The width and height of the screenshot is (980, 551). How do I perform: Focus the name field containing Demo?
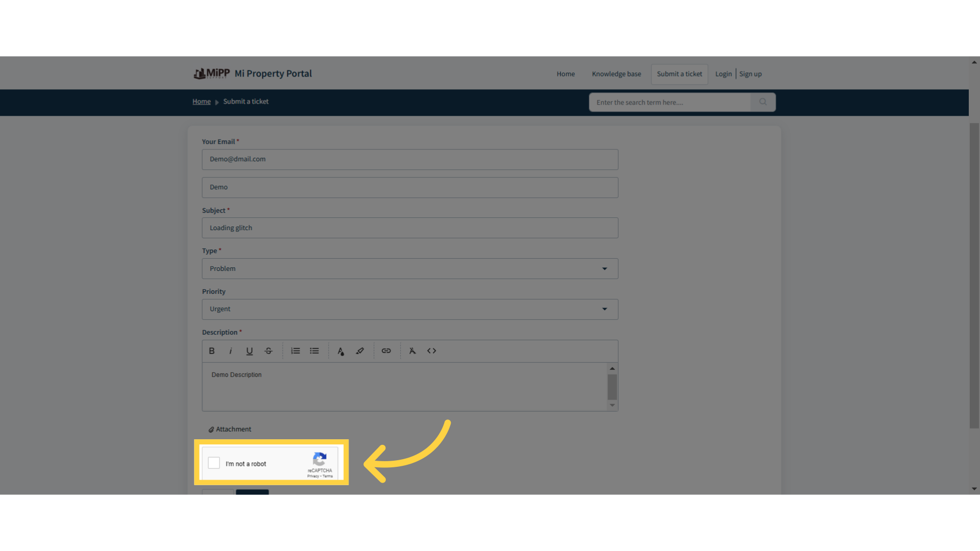click(410, 188)
